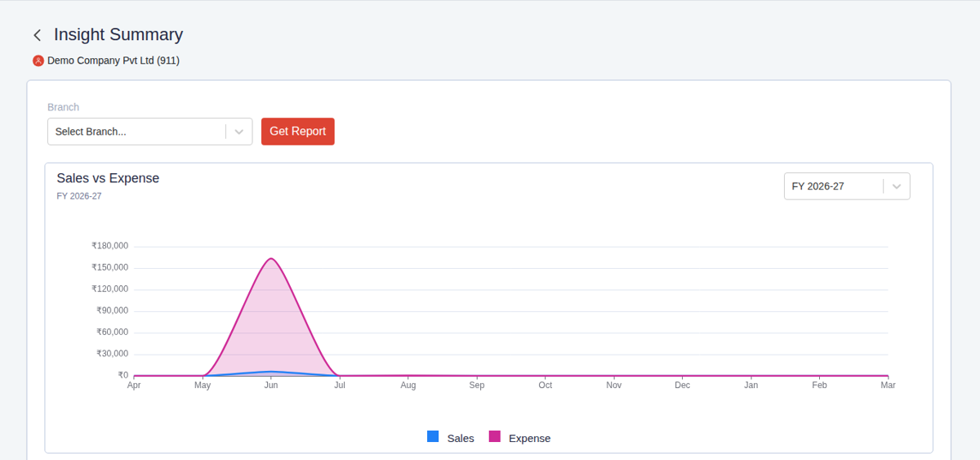980x460 pixels.
Task: Toggle the Sales legend blue swatch
Action: click(x=433, y=436)
